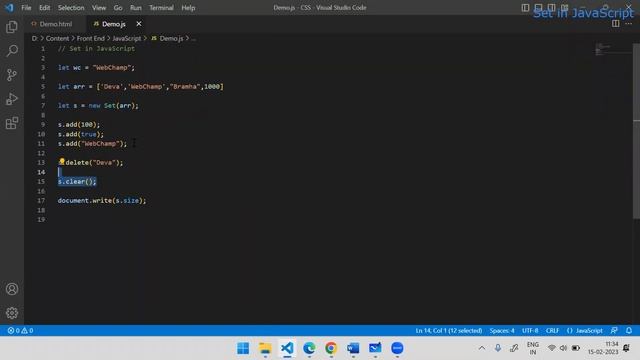The height and width of the screenshot is (360, 640).
Task: Open the Source Control view
Action: click(x=12, y=75)
